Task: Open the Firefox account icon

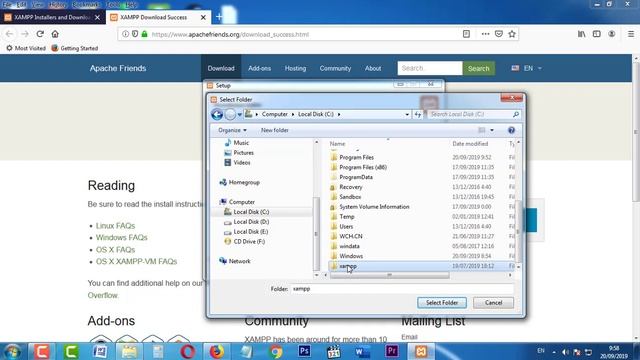Action: 611,34
